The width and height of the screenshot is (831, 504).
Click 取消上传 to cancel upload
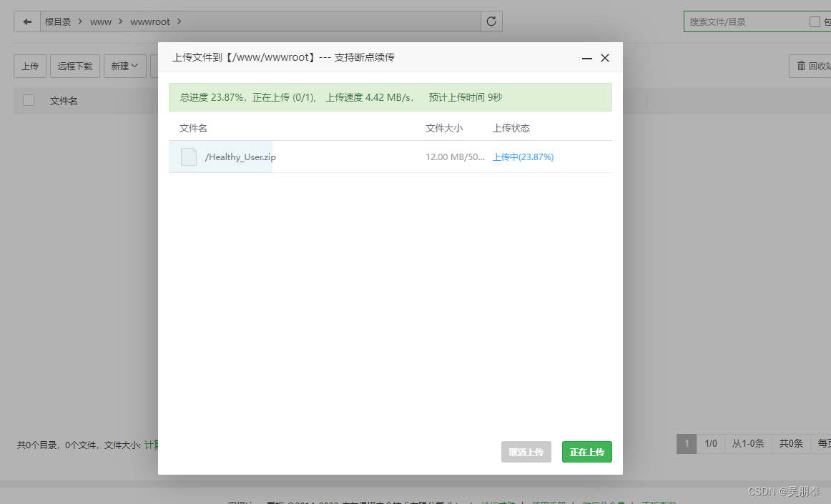[526, 452]
